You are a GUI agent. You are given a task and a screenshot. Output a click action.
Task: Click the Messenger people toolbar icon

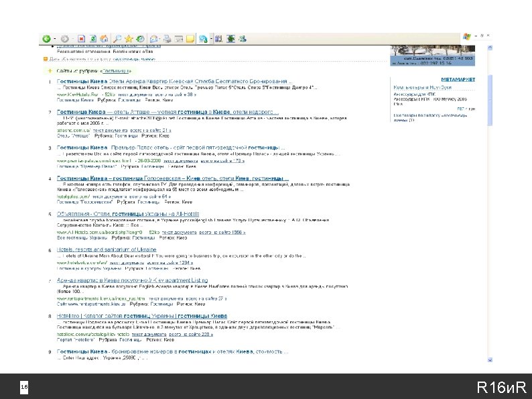coord(243,39)
